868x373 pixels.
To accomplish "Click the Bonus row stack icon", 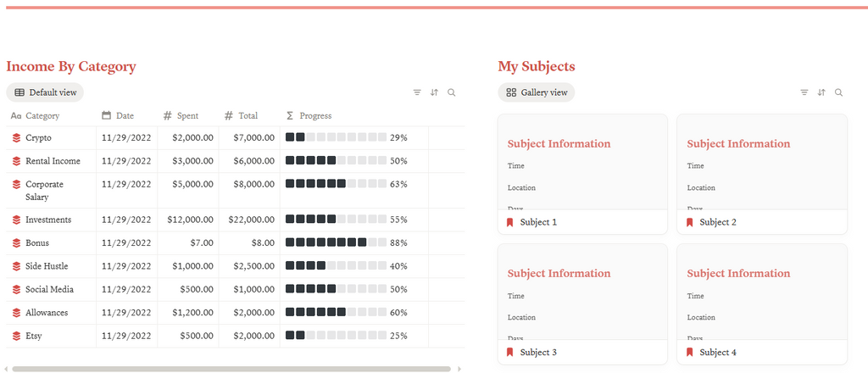I will tap(17, 243).
